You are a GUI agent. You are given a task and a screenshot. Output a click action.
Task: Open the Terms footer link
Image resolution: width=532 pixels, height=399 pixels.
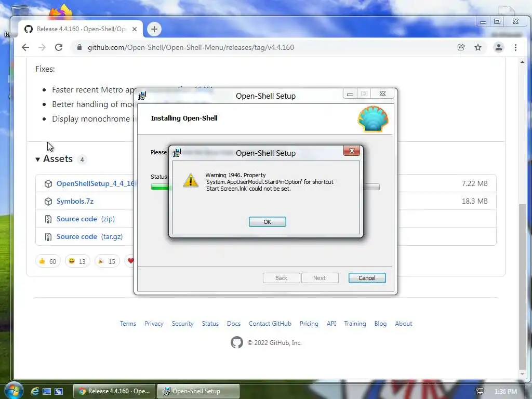(x=128, y=324)
